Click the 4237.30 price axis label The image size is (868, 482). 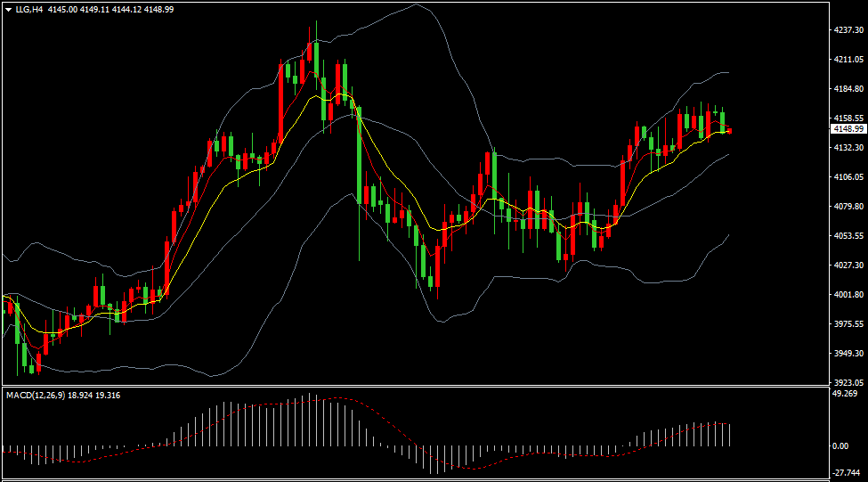tap(848, 30)
